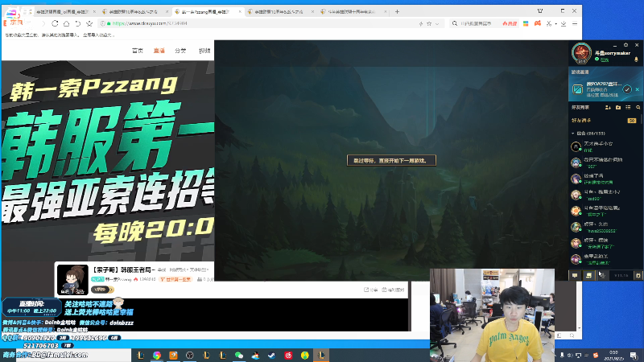This screenshot has width=644, height=362.
Task: Decline the game invite with X
Action: 637,89
